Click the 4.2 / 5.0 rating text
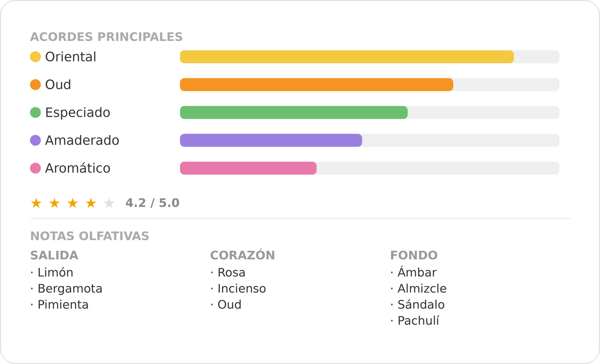600x364 pixels. pyautogui.click(x=152, y=203)
